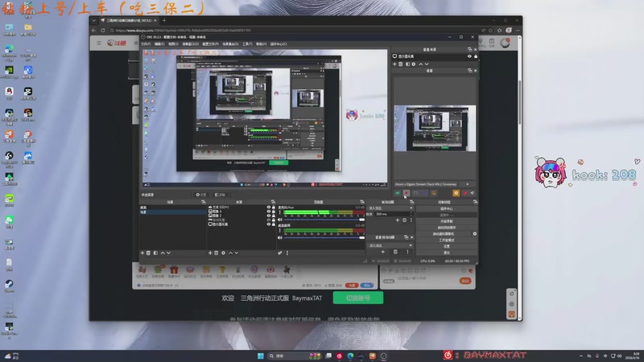Lock the 文本 (GDI+) source
This screenshot has width=644, height=362.
(x=274, y=208)
